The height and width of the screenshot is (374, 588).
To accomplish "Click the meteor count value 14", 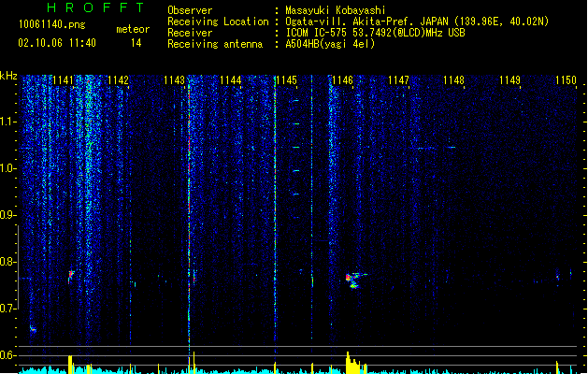I will pyautogui.click(x=136, y=43).
